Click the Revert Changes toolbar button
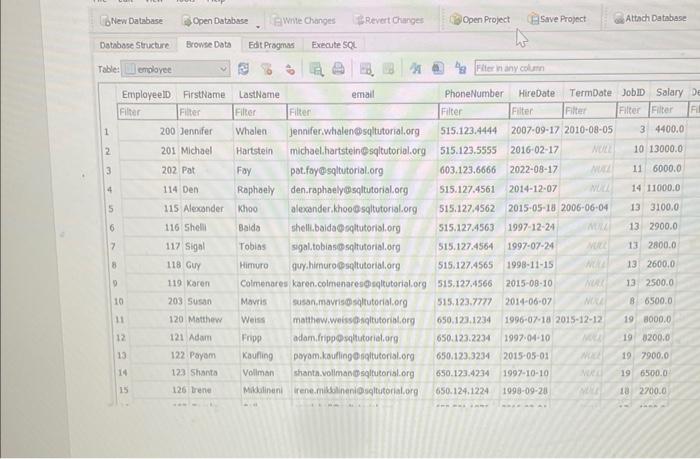 click(x=389, y=20)
